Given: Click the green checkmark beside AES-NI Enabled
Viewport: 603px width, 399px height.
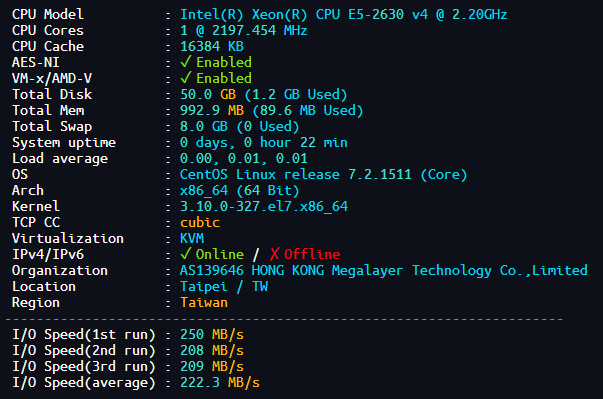Looking at the screenshot, I should coord(186,62).
